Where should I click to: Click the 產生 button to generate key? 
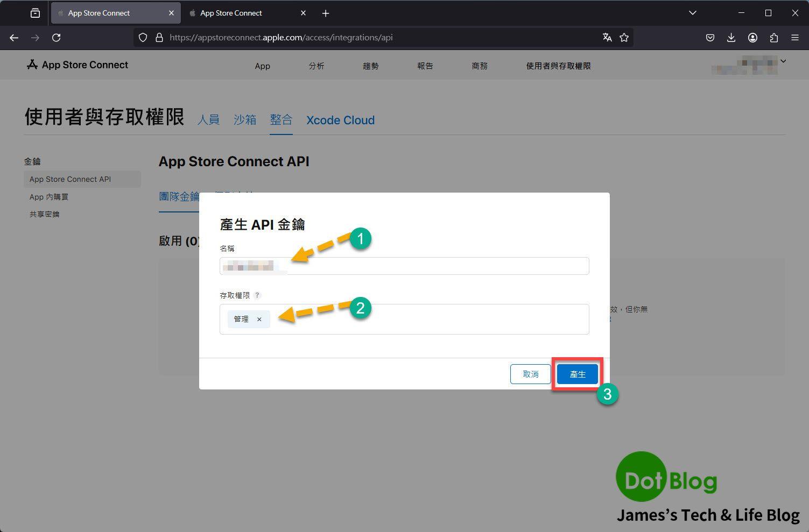point(577,374)
